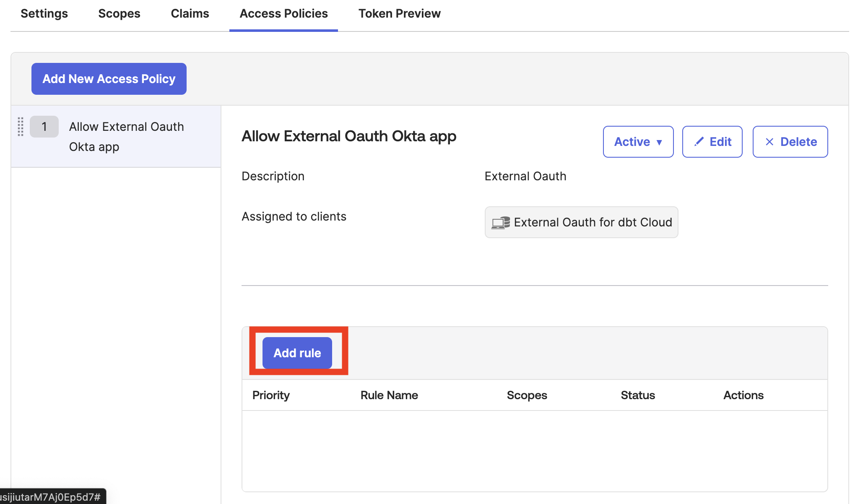
Task: Switch to the Token Preview tab
Action: point(399,13)
